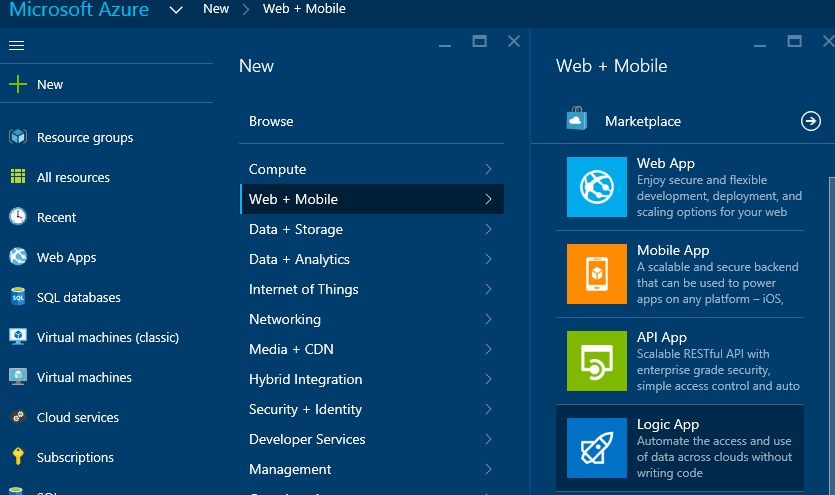
Task: Select the Recent clock icon
Action: point(18,217)
